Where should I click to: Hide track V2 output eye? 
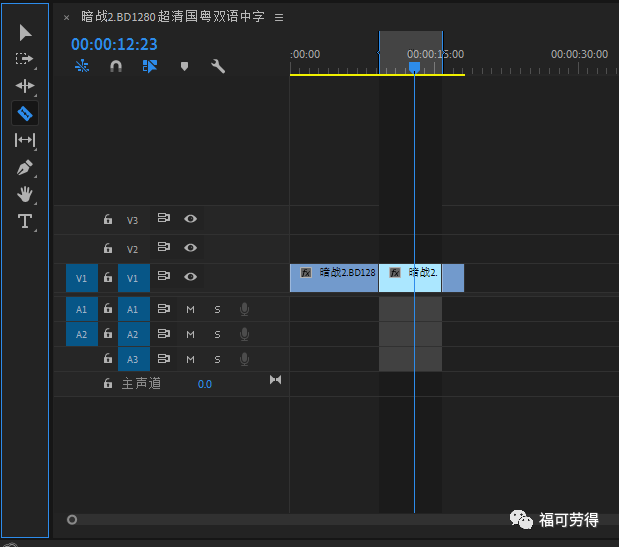pyautogui.click(x=190, y=248)
